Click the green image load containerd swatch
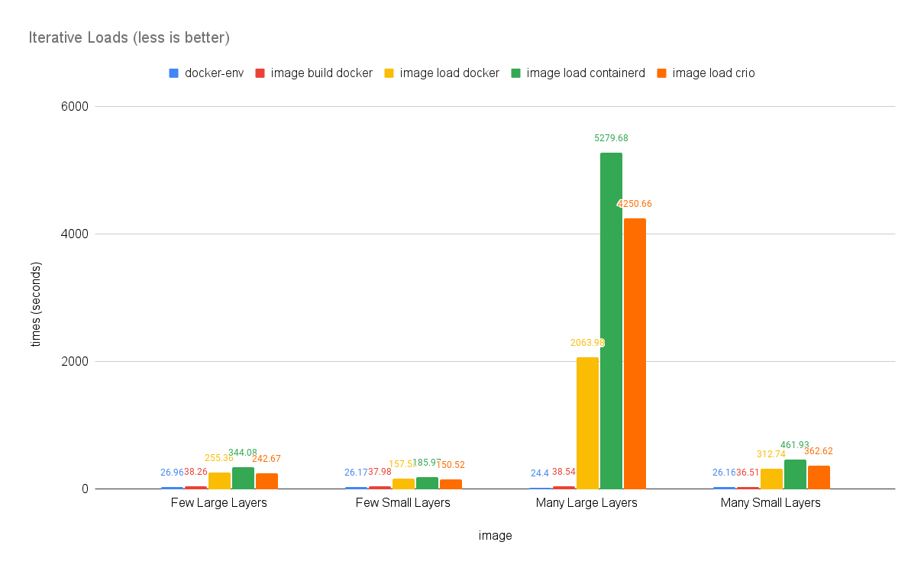Screen dimensions: 924x571 pos(515,73)
